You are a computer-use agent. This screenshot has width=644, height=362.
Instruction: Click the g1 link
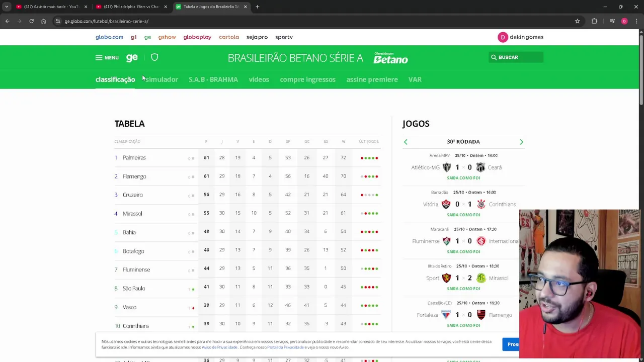tap(133, 37)
